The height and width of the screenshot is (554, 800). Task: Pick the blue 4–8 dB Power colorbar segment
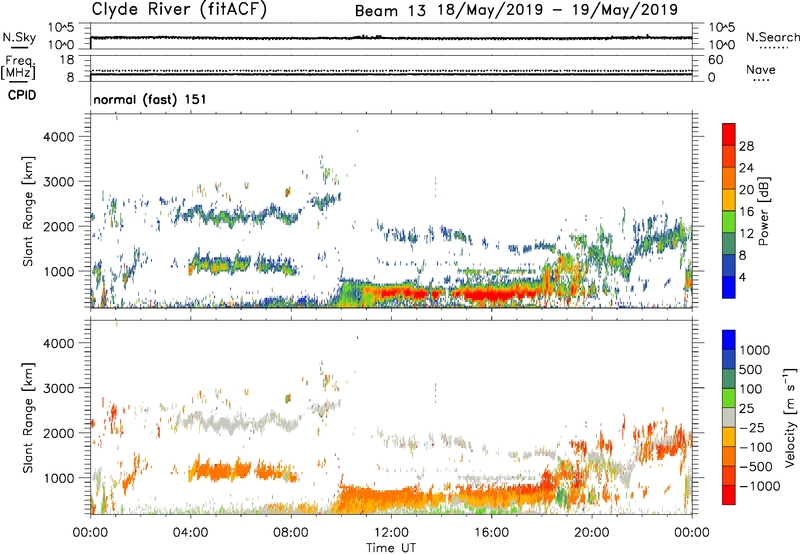click(x=729, y=265)
